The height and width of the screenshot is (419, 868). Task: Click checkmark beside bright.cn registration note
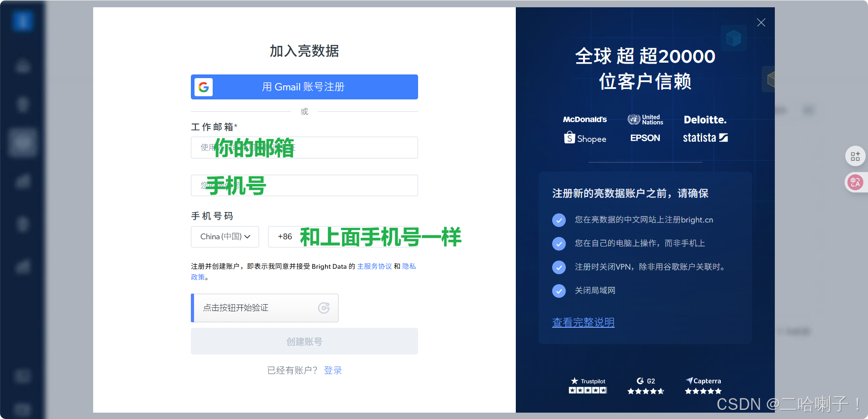point(559,220)
